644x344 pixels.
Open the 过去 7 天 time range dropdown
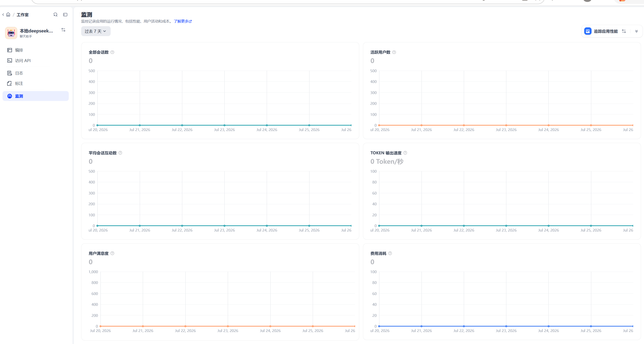coord(96,31)
